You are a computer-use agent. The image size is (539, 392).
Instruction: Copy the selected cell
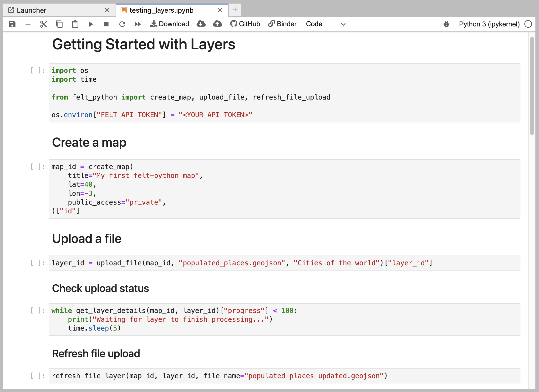[59, 24]
